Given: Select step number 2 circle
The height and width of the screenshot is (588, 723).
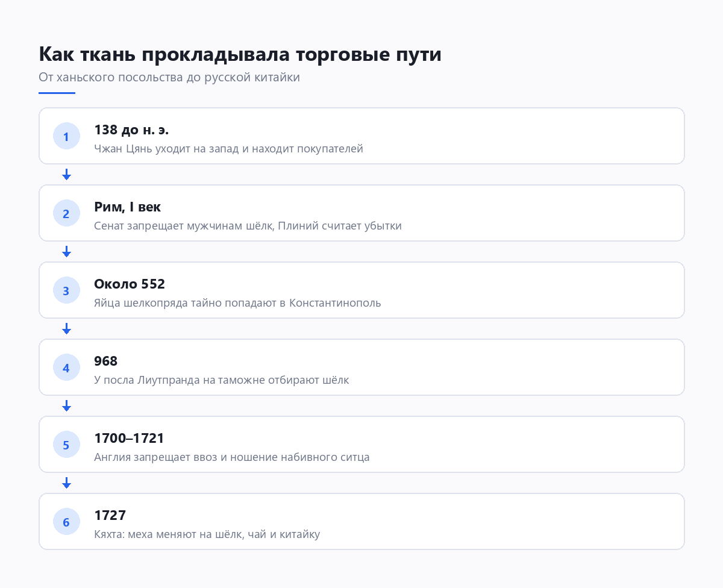Looking at the screenshot, I should coord(66,213).
